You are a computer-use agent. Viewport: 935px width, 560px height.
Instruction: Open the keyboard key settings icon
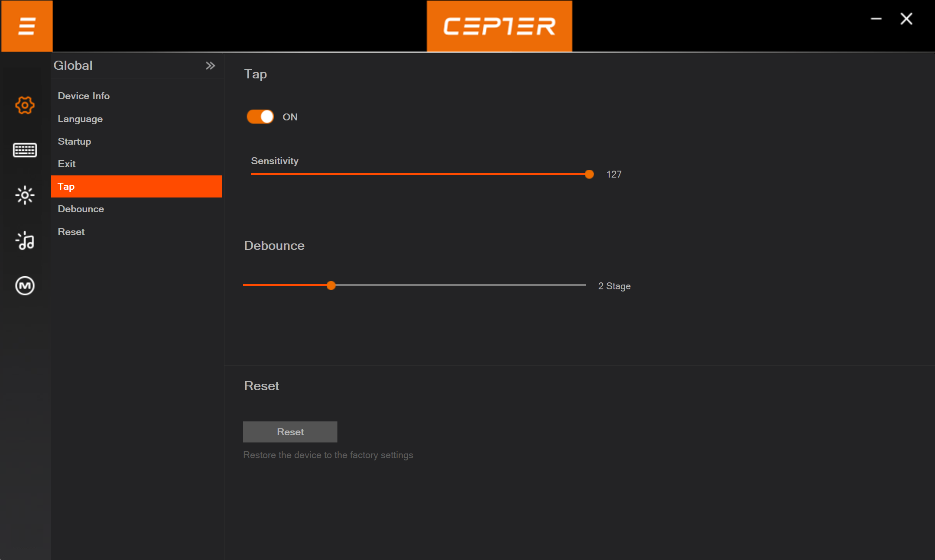[x=25, y=150]
